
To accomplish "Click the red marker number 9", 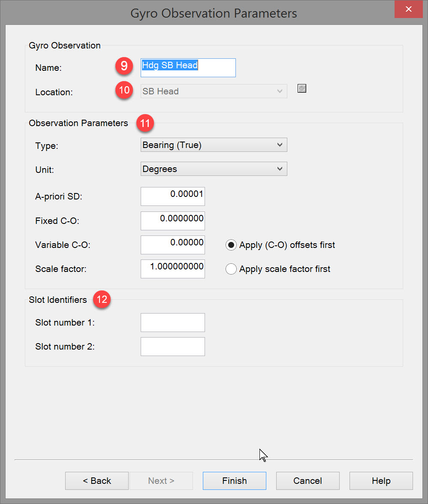I will pos(124,66).
